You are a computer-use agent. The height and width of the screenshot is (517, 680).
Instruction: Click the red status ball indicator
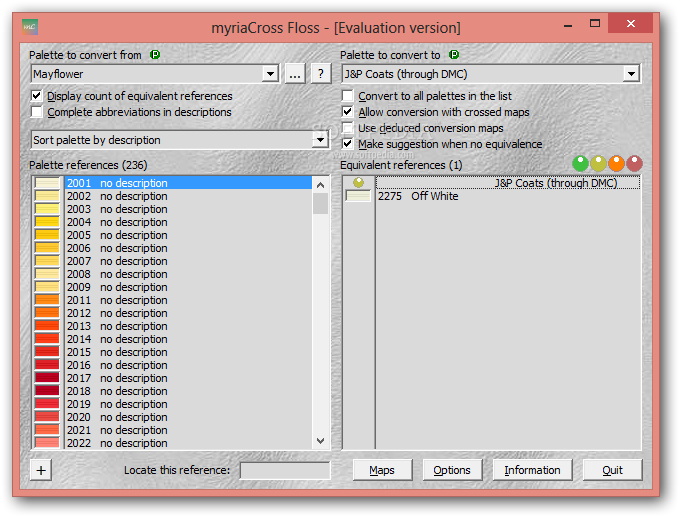(x=634, y=164)
